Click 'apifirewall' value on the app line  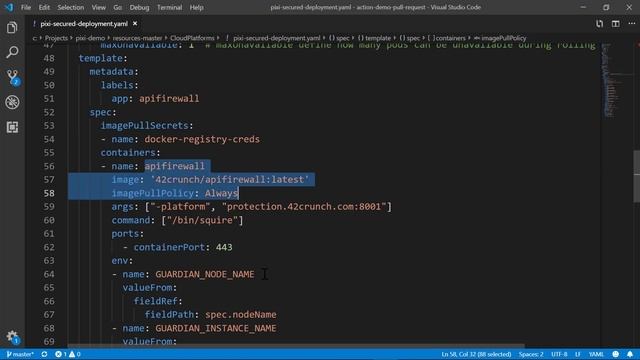[x=169, y=98]
